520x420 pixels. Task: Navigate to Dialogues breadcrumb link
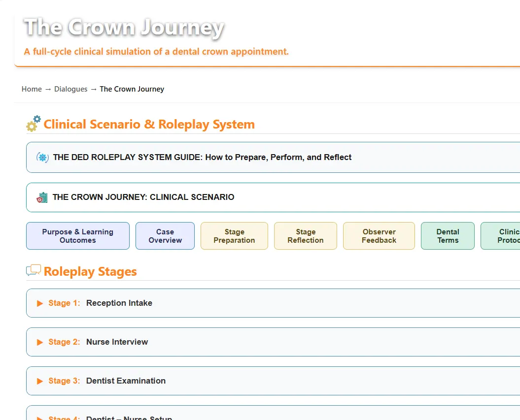(70, 89)
